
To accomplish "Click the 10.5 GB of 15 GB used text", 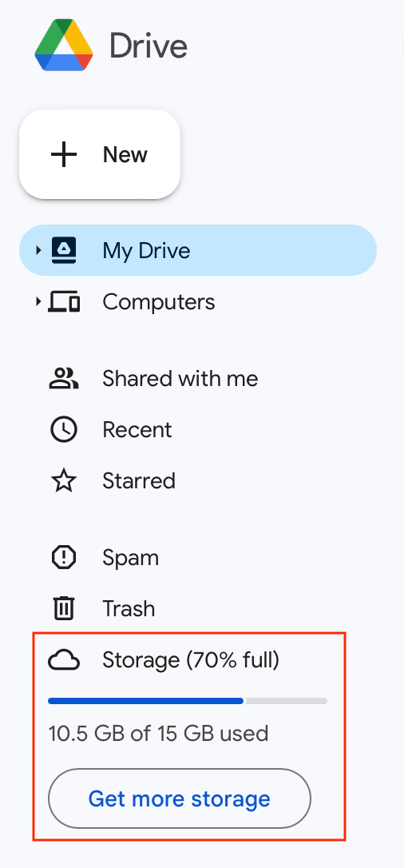I will point(159,734).
